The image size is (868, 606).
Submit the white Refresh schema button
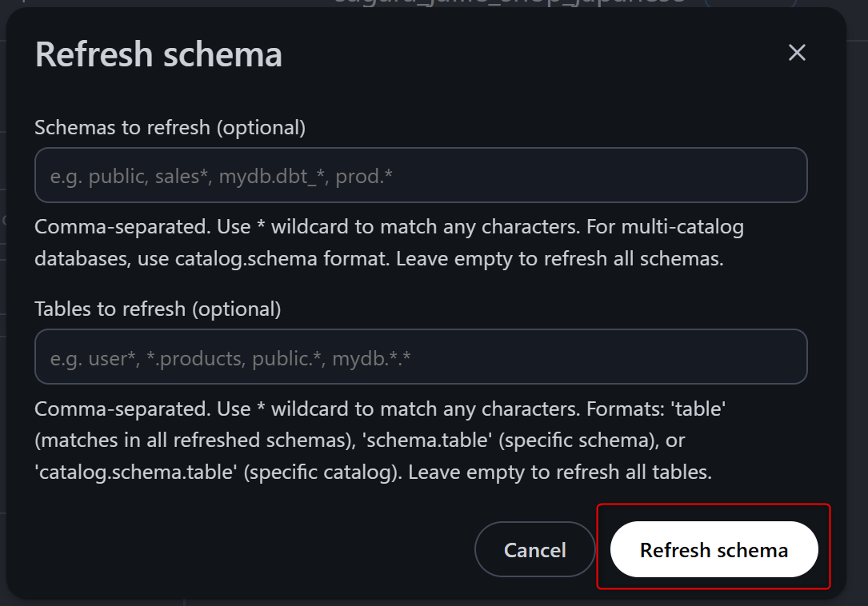coord(714,550)
